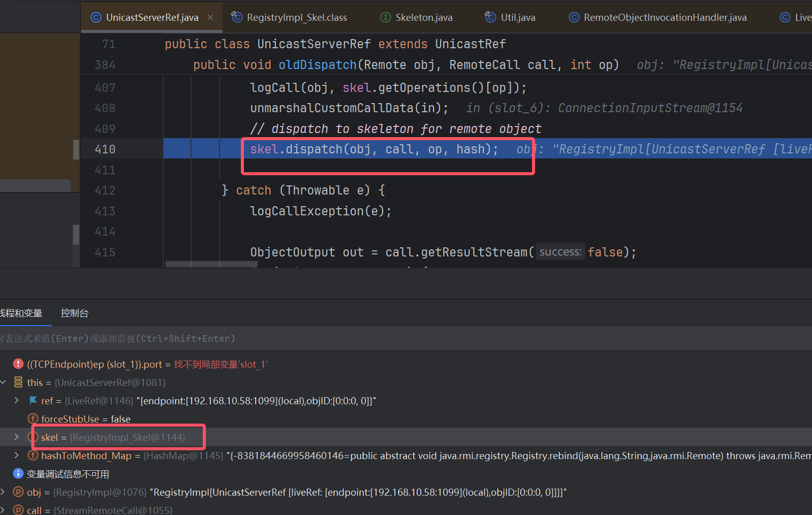Click the blue info icon in variables

pyautogui.click(x=18, y=474)
